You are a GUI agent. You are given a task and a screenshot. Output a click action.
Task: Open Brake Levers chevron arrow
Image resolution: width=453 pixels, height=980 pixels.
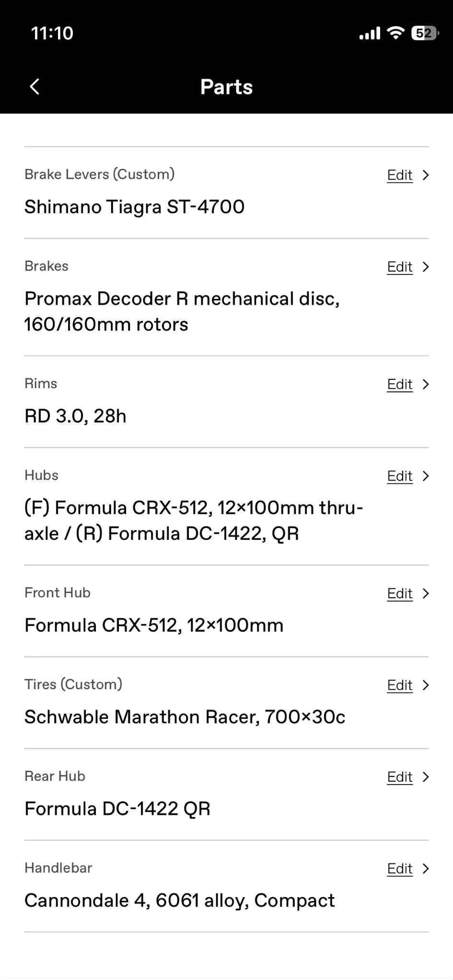(x=426, y=175)
